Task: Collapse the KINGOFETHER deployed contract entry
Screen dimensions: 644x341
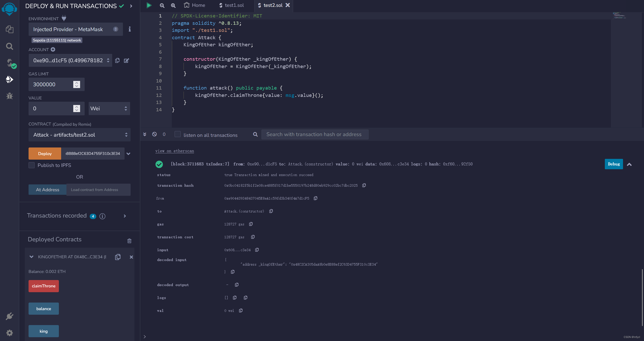Action: [x=31, y=257]
